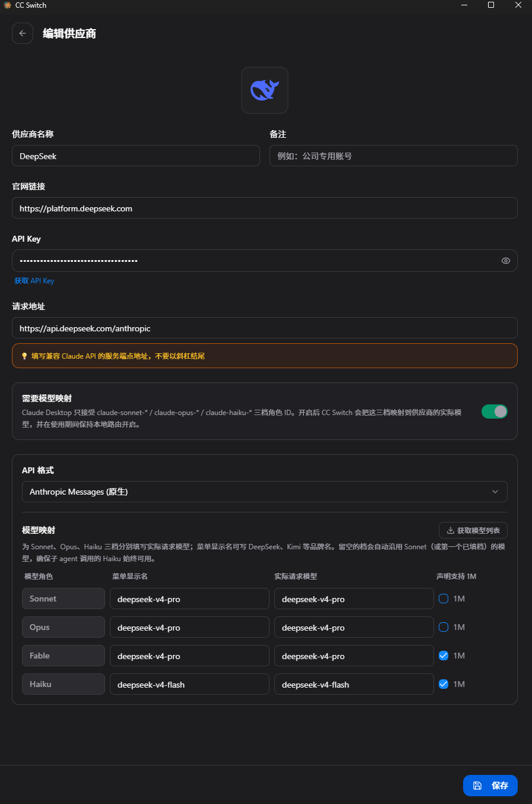Edit Haiku 菜单显示名 field
The width and height of the screenshot is (532, 804).
tap(190, 684)
